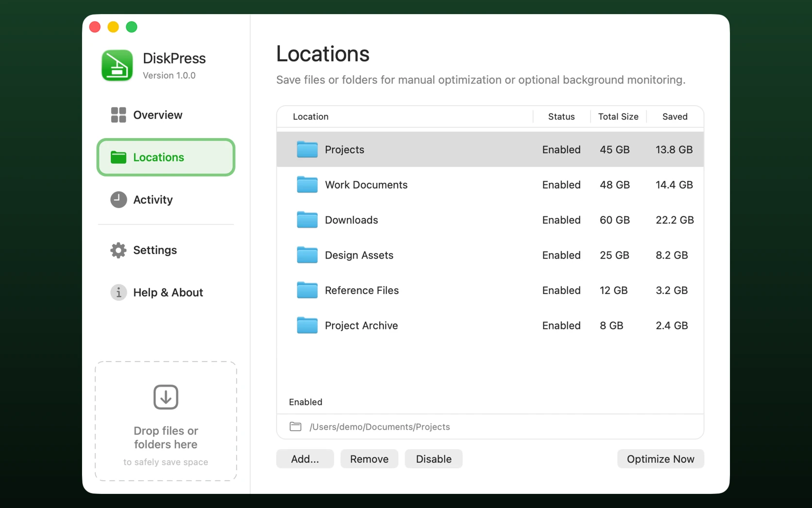This screenshot has height=508, width=812.
Task: Click the 25 GB total size value
Action: click(x=614, y=255)
